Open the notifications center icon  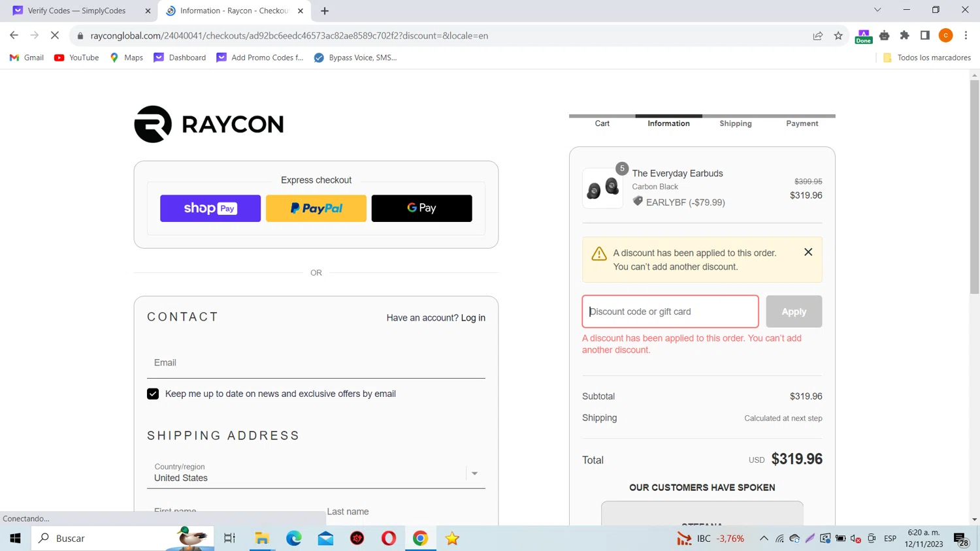[x=961, y=539]
